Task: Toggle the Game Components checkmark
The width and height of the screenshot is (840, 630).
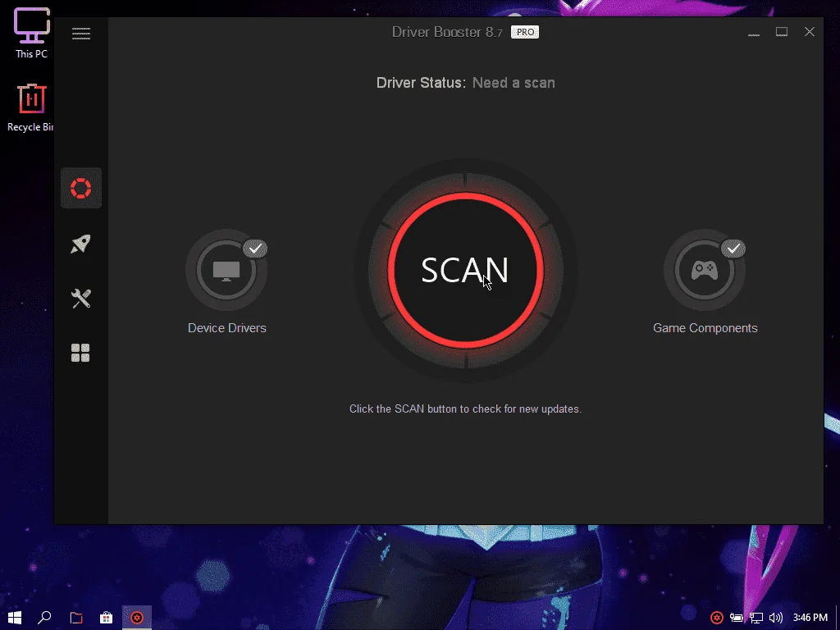Action: 733,249
